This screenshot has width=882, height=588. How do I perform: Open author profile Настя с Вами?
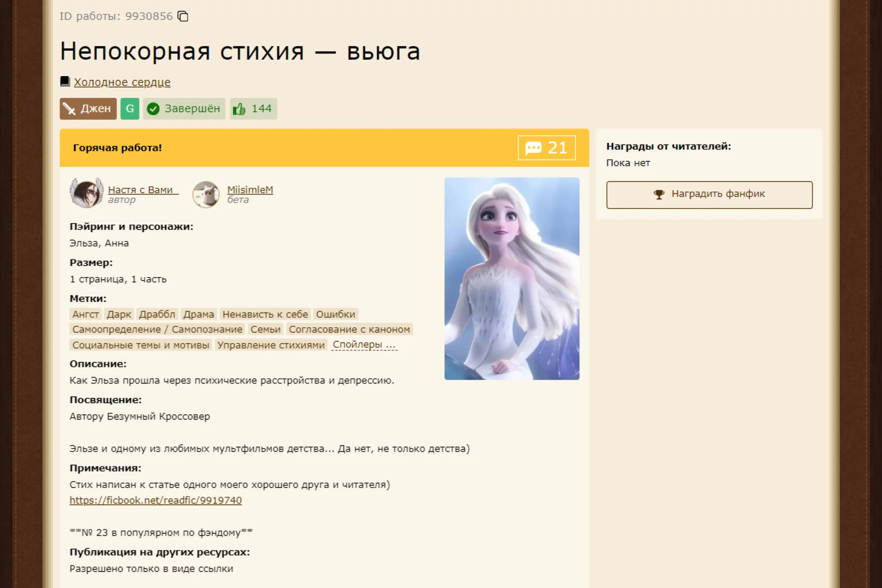pos(143,190)
